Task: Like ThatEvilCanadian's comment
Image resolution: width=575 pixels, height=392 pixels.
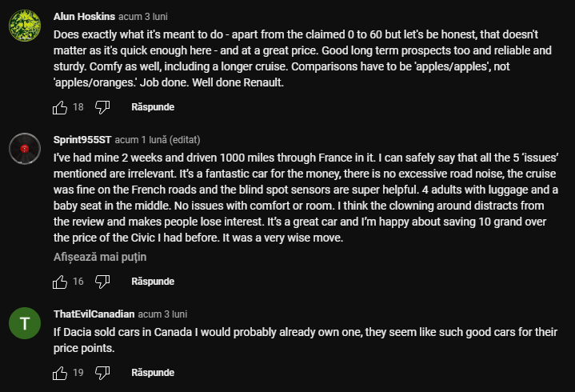Action: pos(60,373)
